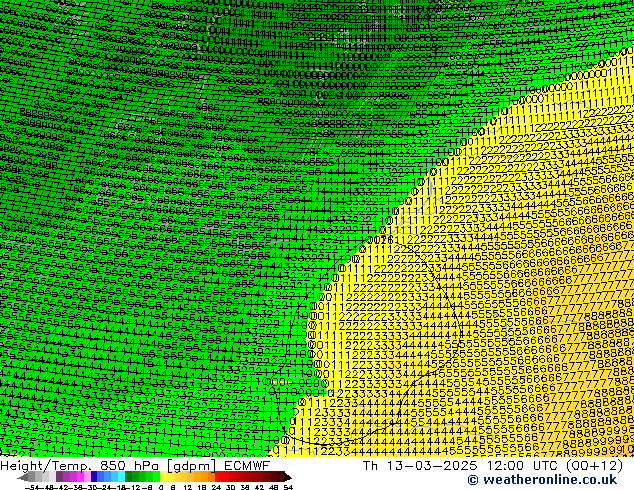Screen dimensions: 634x490
Task: Click the 12 label on the color scale
Action: [x=188, y=488]
